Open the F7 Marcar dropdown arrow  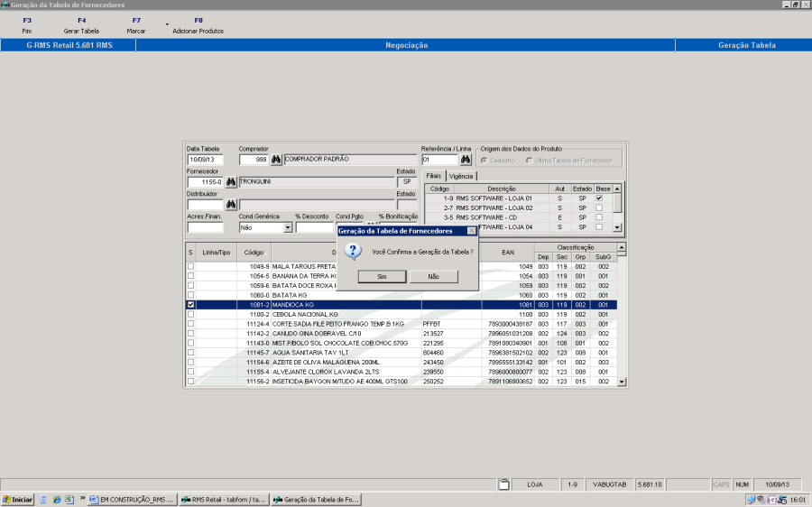[x=167, y=24]
